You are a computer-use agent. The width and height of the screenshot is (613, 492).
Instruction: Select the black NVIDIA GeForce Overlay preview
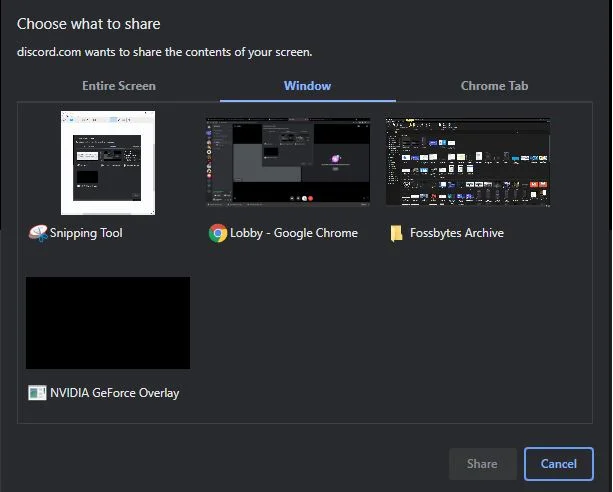108,323
